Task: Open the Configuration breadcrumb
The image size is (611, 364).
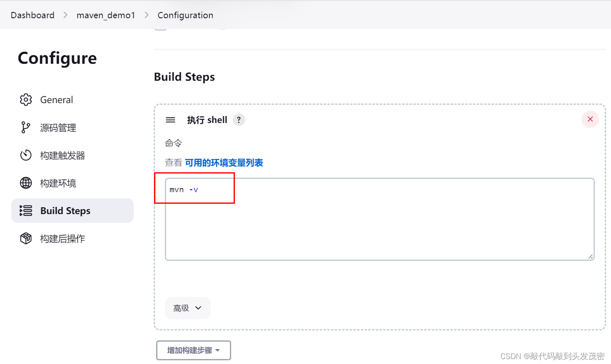Action: click(185, 15)
